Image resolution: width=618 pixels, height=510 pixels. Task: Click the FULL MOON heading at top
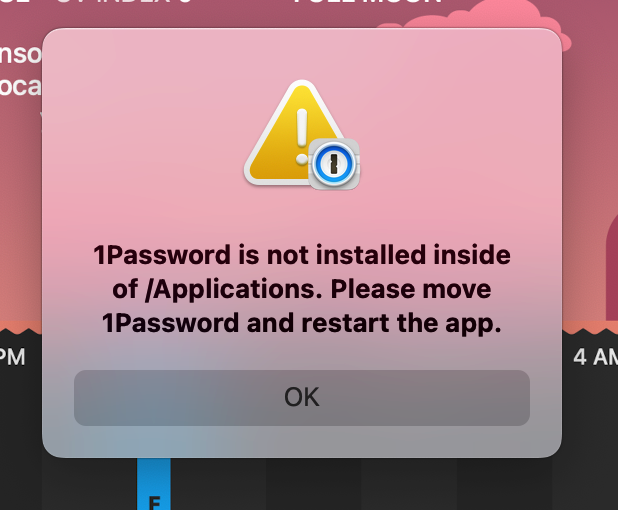pyautogui.click(x=367, y=2)
